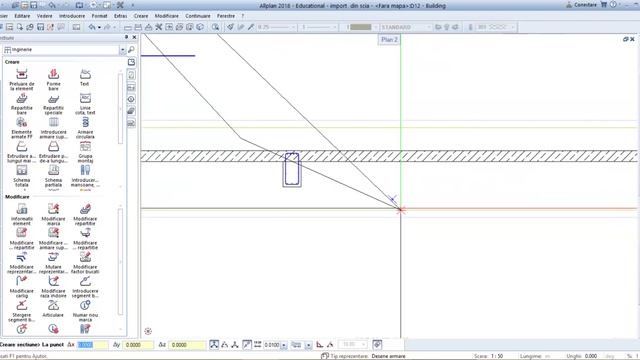
Task: Click into the Δx coordinate input field
Action: pyautogui.click(x=92, y=345)
